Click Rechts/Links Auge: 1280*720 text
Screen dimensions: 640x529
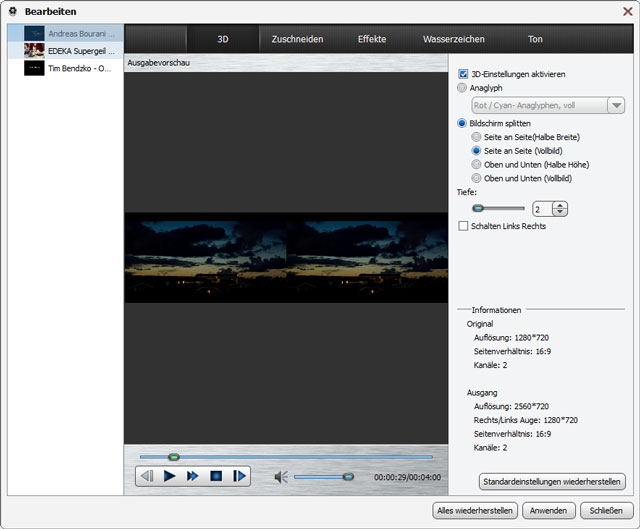[525, 420]
